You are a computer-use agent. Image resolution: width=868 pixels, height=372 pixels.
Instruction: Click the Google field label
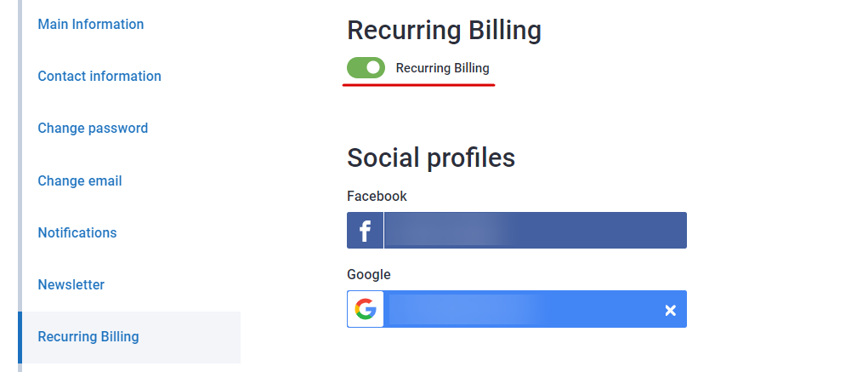pyautogui.click(x=369, y=275)
